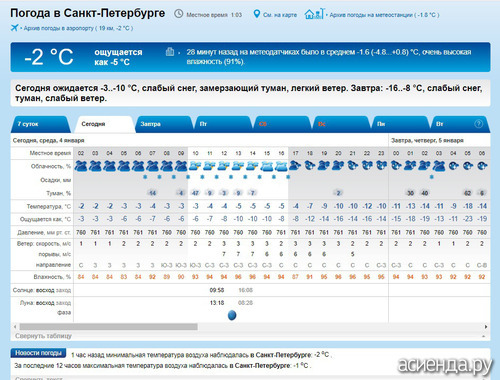Click the weather station house icon
Screen dimensions: 500x380
click(314, 14)
